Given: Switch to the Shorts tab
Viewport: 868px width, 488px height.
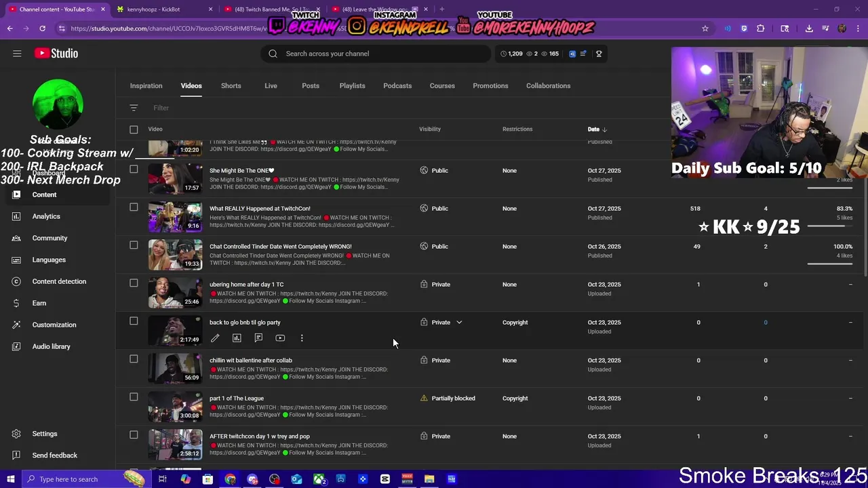Looking at the screenshot, I should 231,86.
